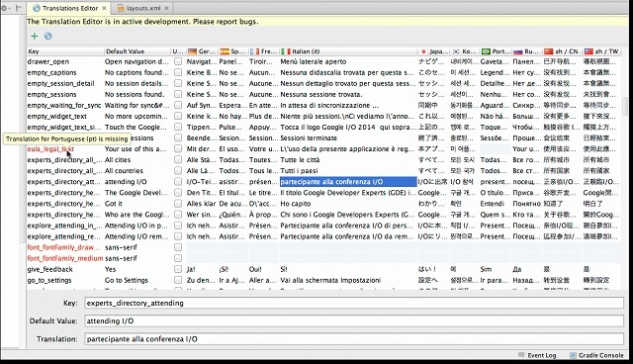633x364 pixels.
Task: Select the Russian 'Понятно' cell
Action: pos(527,204)
